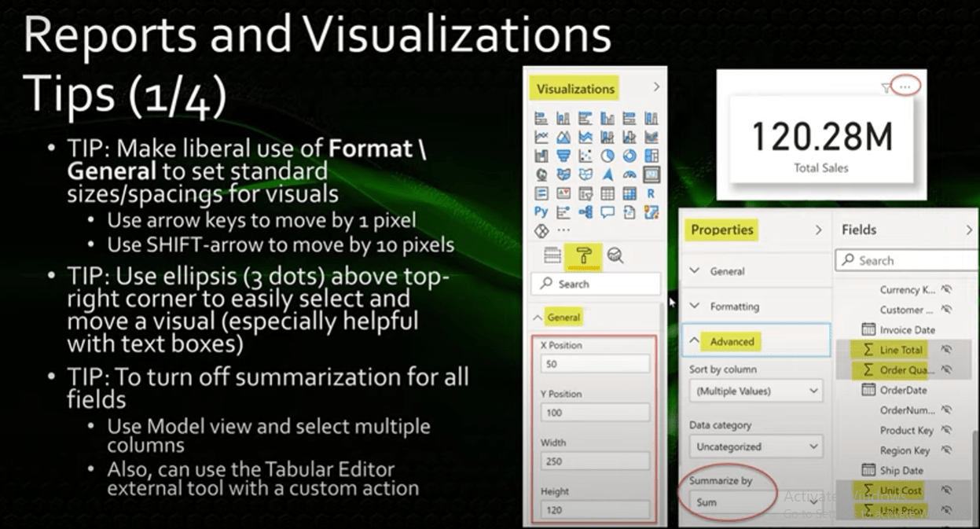Toggle visibility of Line Total field
The height and width of the screenshot is (529, 980).
946,350
